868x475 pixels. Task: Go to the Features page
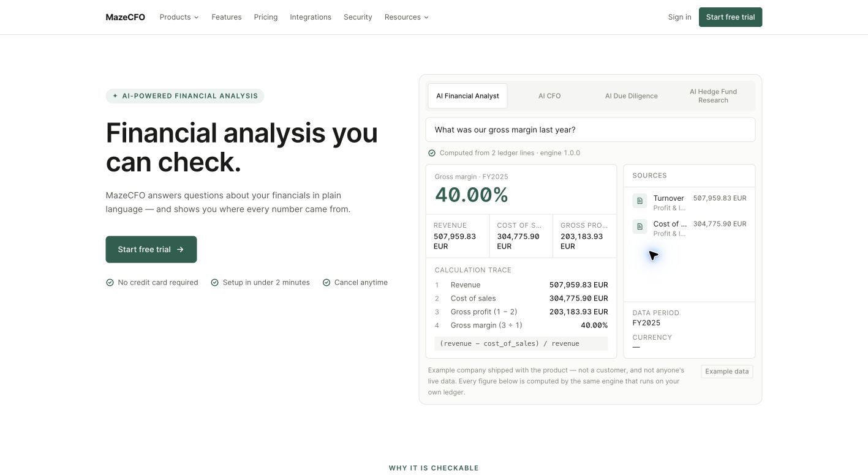click(227, 17)
